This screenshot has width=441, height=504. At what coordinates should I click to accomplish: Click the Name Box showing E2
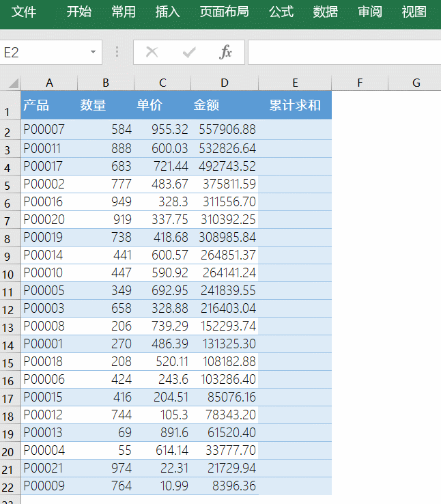51,52
